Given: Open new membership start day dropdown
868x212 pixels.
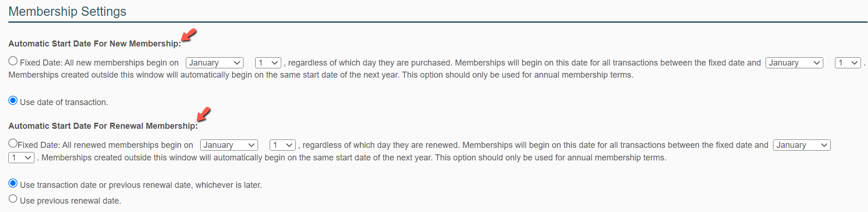Looking at the screenshot, I should coord(268,63).
